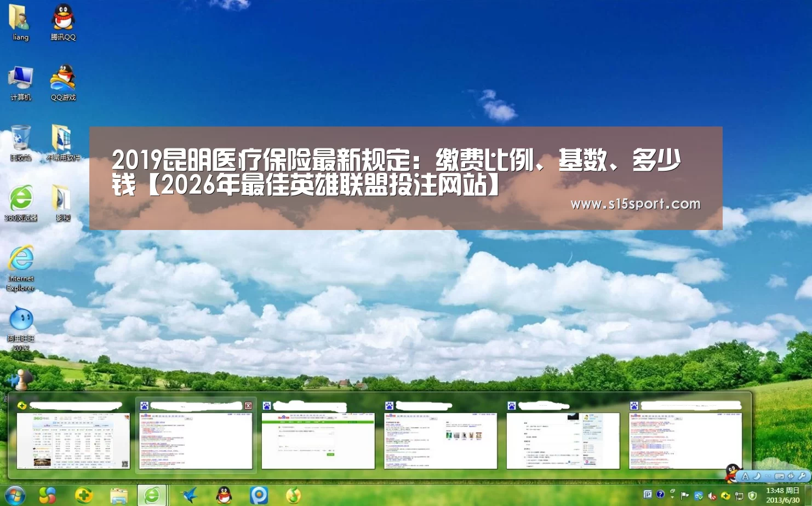Open the 影视 folder on desktop
Image resolution: width=812 pixels, height=506 pixels.
click(x=63, y=203)
